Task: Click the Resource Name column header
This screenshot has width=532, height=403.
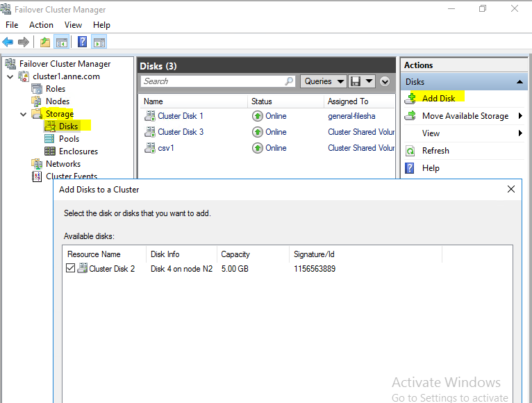Action: (x=104, y=254)
